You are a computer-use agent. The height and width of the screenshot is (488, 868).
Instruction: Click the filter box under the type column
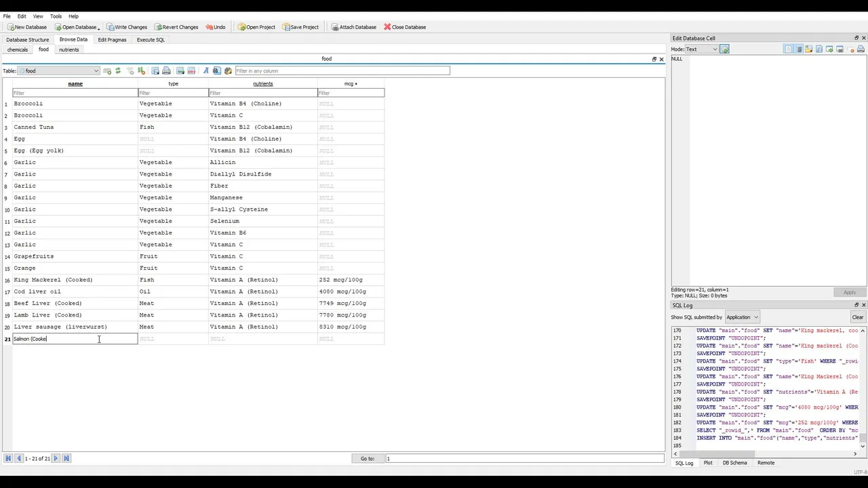pos(174,93)
